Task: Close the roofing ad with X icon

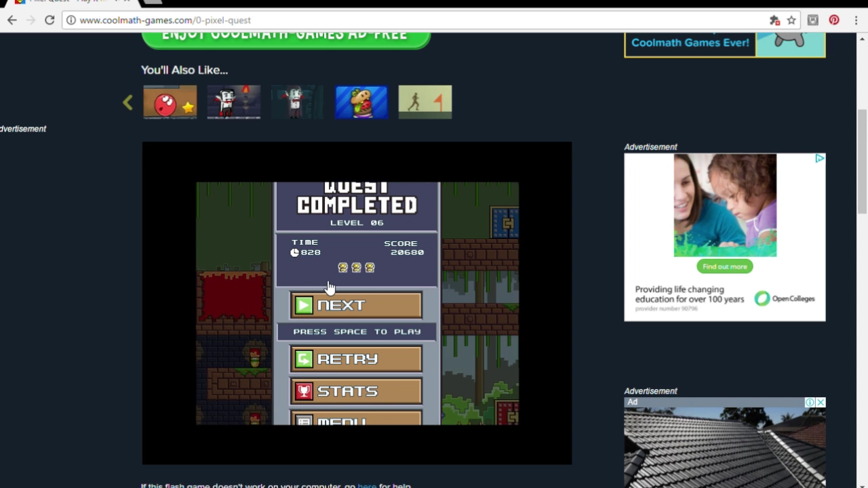Action: pos(821,403)
